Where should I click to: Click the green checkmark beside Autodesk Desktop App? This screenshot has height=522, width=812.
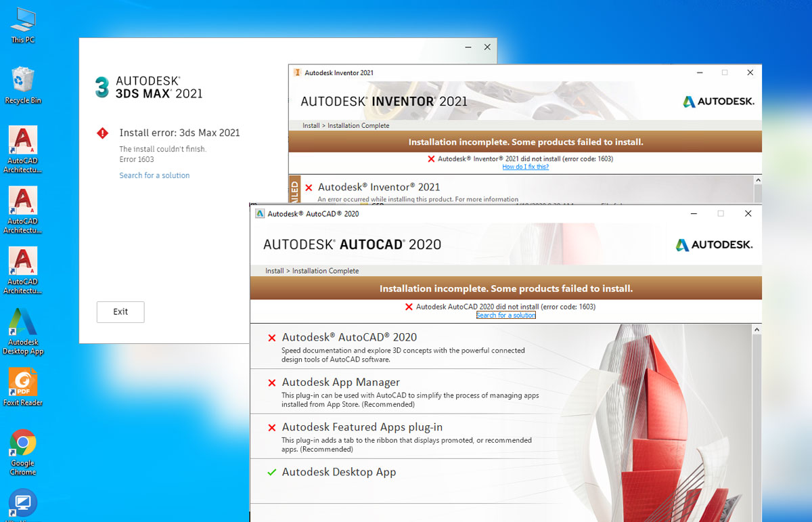[271, 472]
